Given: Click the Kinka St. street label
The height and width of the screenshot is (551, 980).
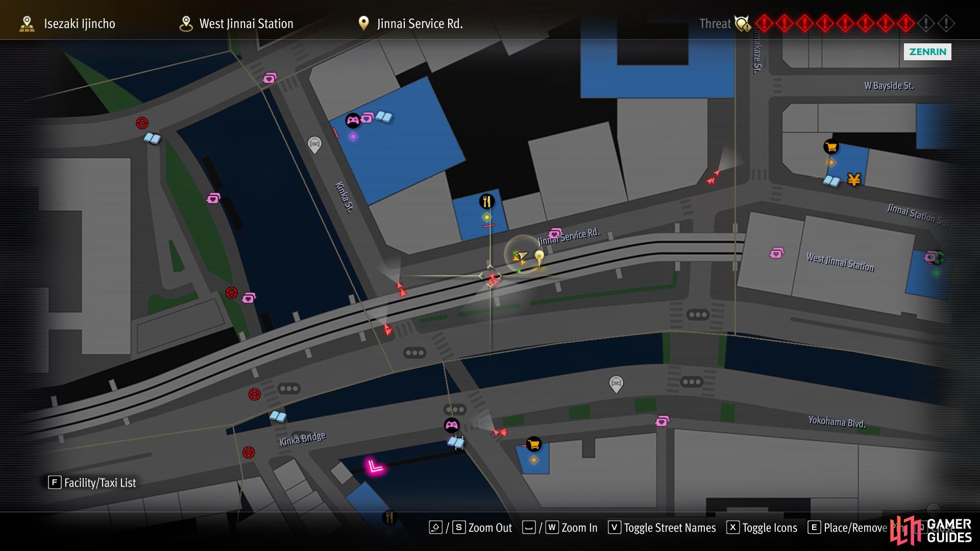Looking at the screenshot, I should (x=345, y=197).
